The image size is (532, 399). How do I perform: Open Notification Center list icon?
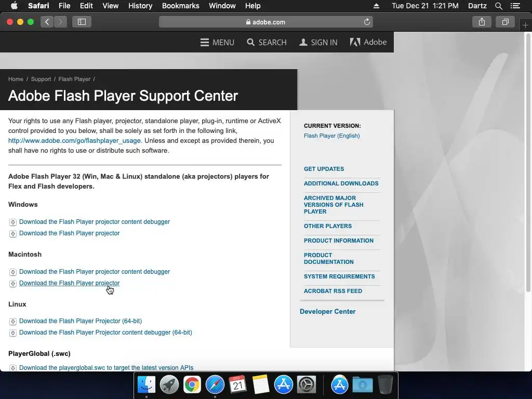(515, 6)
